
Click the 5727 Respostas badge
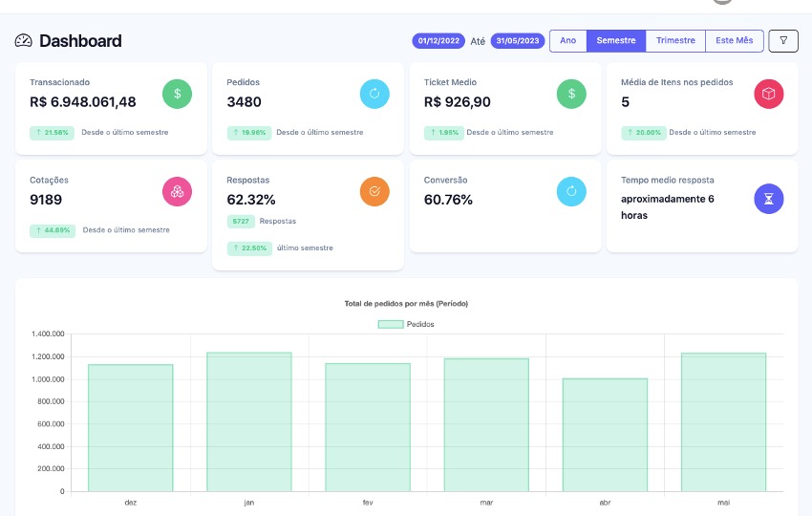click(241, 221)
